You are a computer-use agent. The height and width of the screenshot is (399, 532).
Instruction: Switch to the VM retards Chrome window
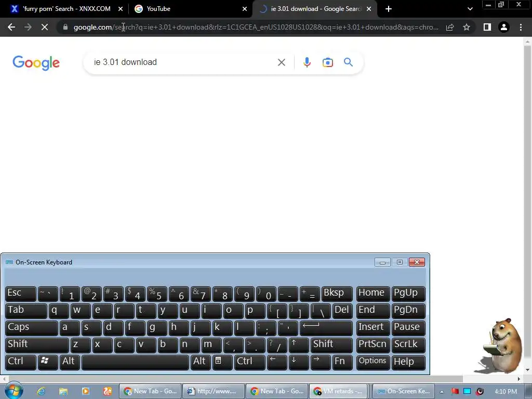point(340,391)
